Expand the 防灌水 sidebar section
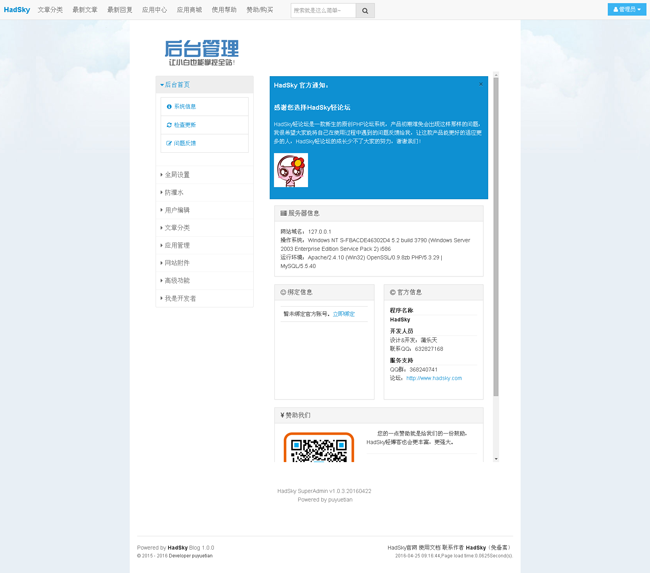Screen dimensions: 650x573 pos(204,192)
